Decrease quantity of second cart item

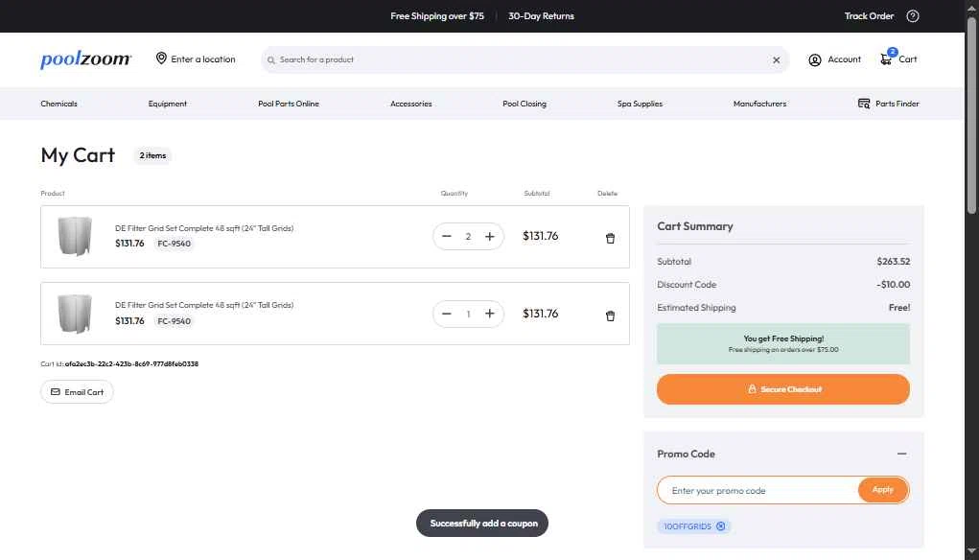[x=446, y=314]
